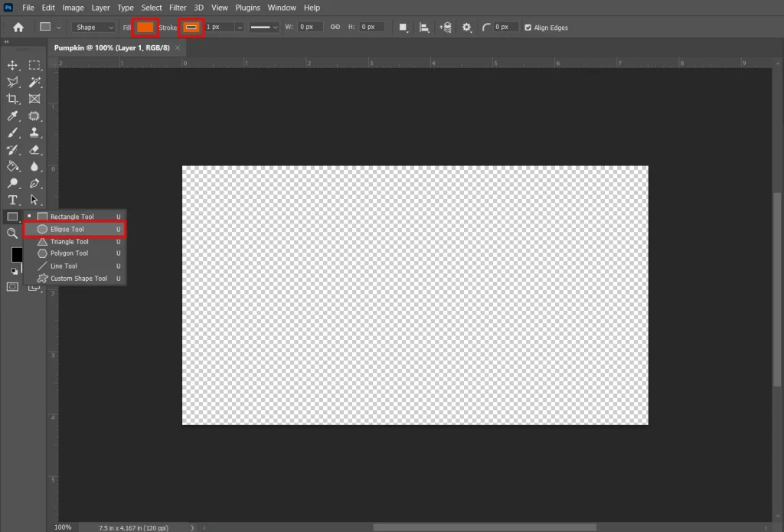Select the Blur tool droplet icon

[x=34, y=167]
